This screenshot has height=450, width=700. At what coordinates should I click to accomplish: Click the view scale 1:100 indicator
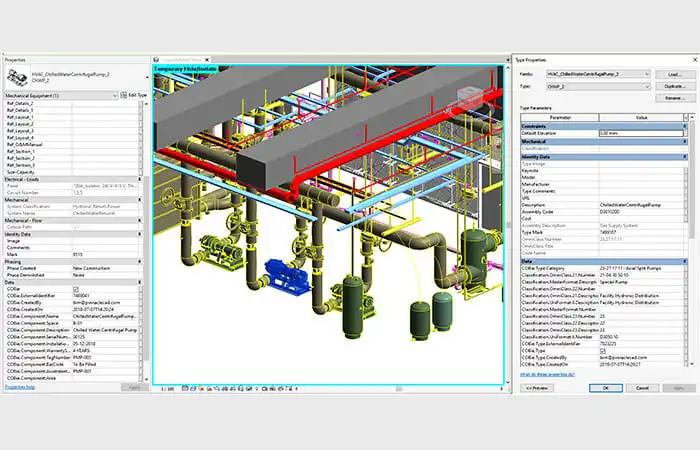[167, 389]
